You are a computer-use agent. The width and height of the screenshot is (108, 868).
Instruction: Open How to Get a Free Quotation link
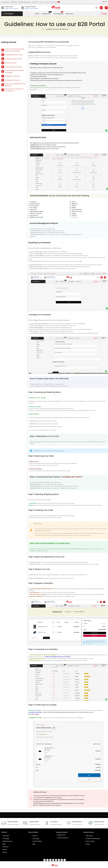click(14, 90)
